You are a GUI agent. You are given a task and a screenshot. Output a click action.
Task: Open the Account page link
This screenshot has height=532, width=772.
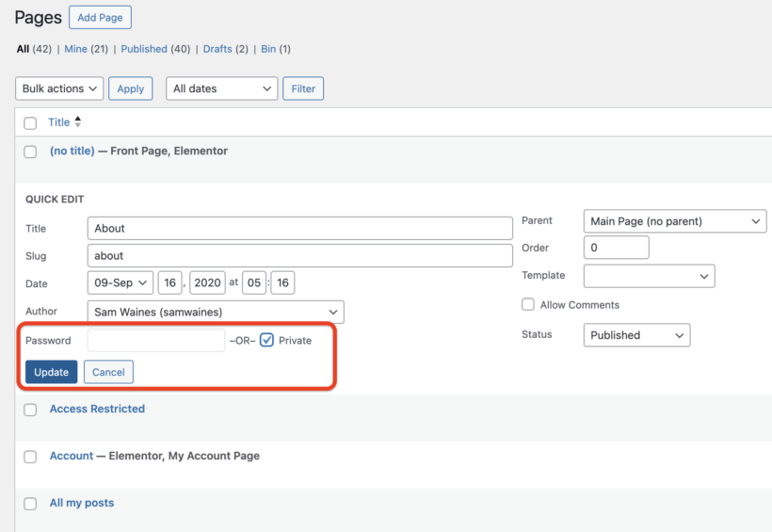pos(72,456)
